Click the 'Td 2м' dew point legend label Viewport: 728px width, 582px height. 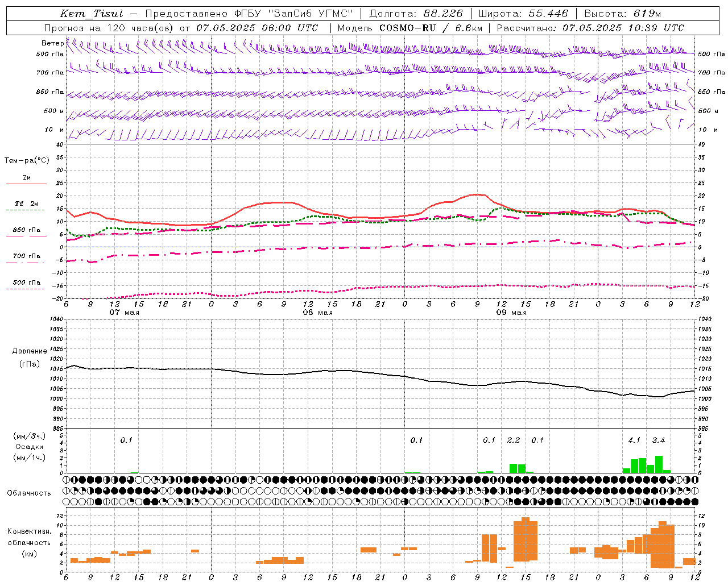pos(27,203)
